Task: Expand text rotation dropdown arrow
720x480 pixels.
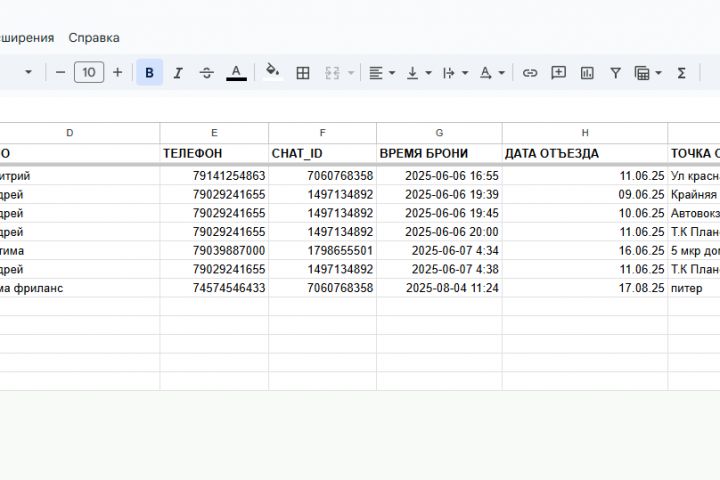Action: point(501,73)
